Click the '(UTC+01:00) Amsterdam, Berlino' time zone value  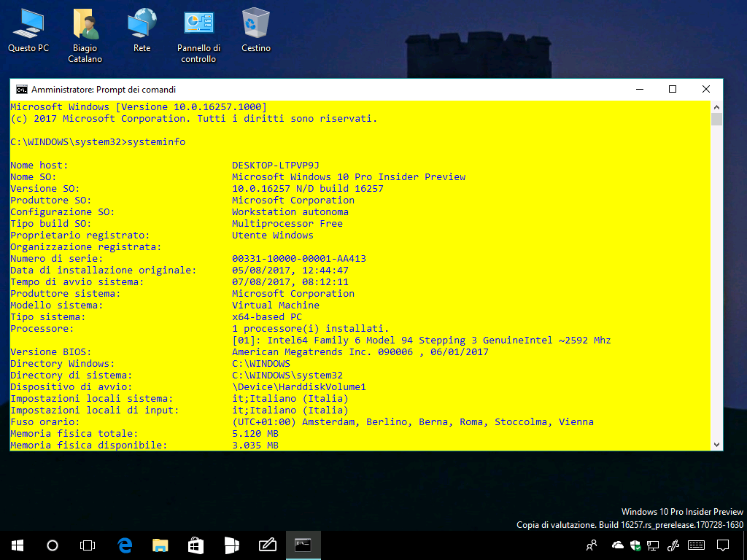413,422
